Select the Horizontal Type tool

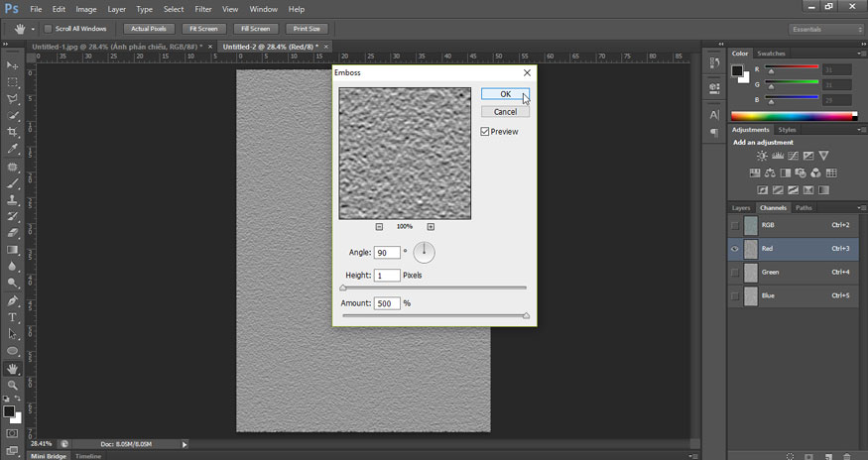[12, 317]
